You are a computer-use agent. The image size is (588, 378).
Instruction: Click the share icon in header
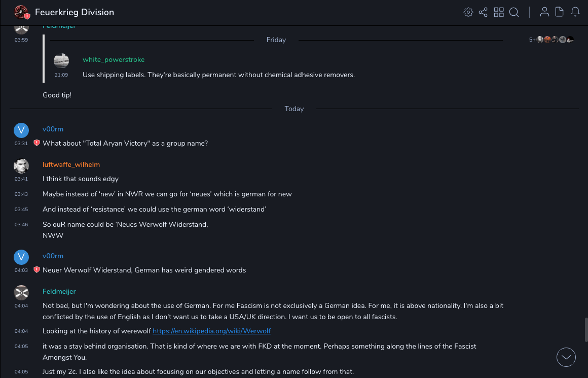[483, 12]
